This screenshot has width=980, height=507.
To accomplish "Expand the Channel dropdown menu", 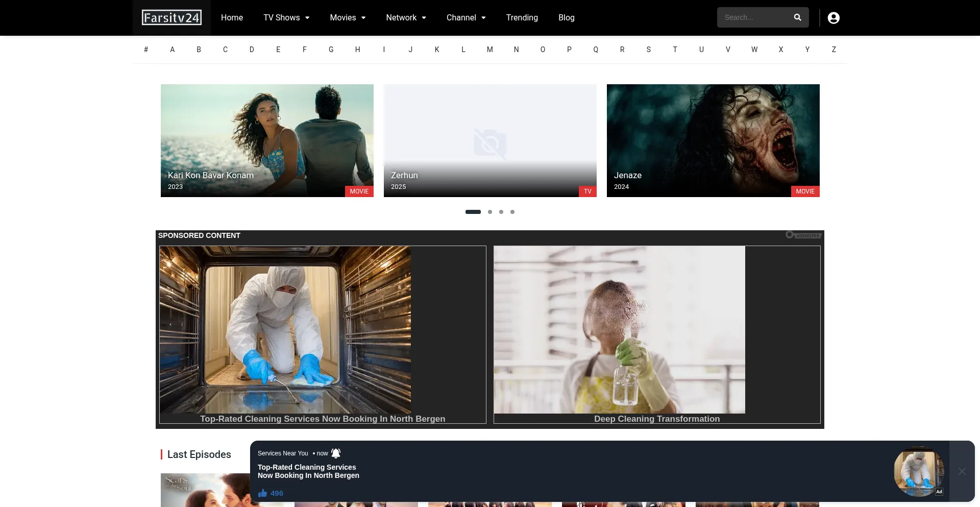I will click(x=465, y=18).
